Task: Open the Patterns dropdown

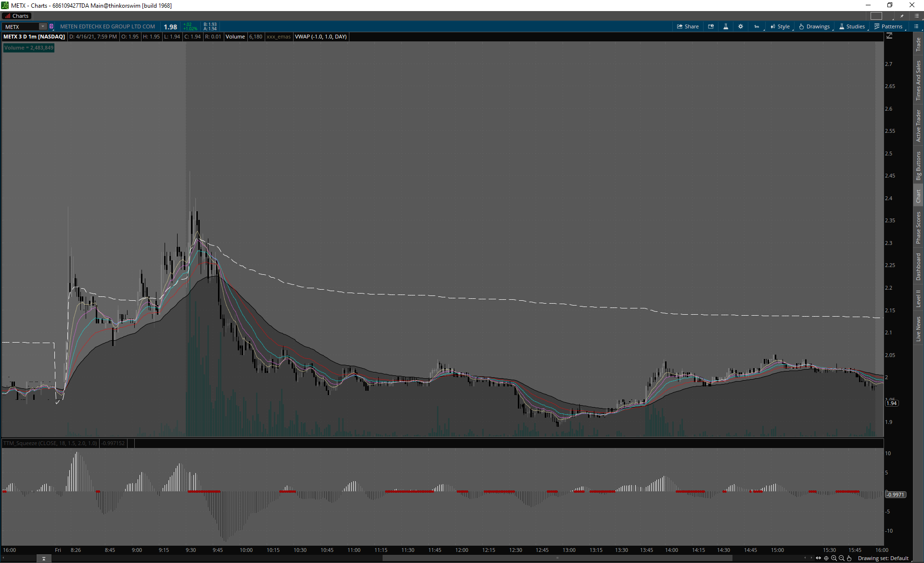Action: click(x=888, y=26)
